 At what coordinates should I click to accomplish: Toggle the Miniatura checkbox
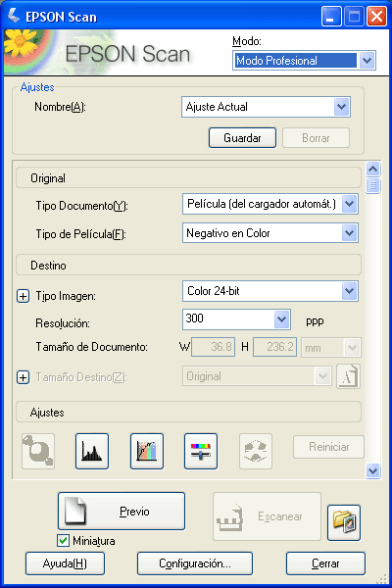point(63,540)
